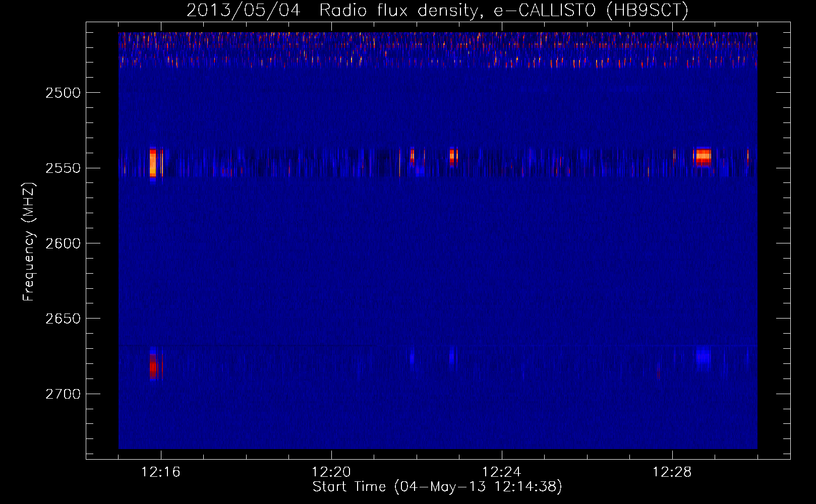Click the red burst near 12:16 at 2680 MHz
This screenshot has height=504, width=816.
tap(153, 364)
